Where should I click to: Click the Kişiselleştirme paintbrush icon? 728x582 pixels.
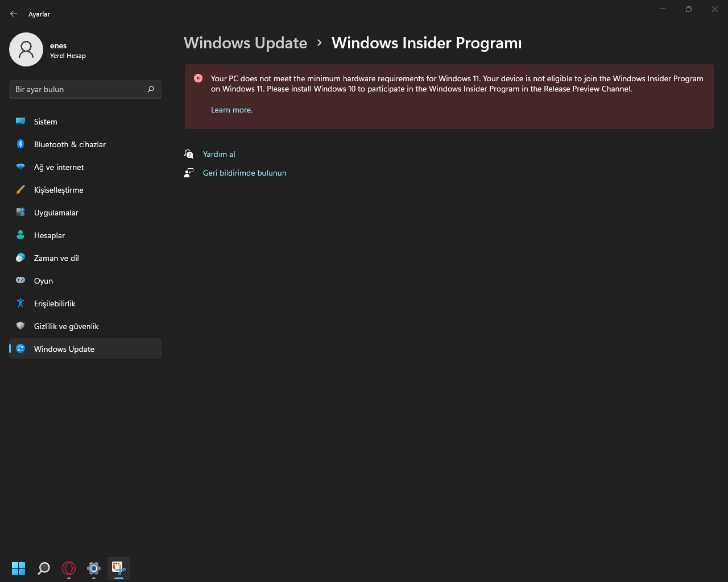click(x=20, y=190)
